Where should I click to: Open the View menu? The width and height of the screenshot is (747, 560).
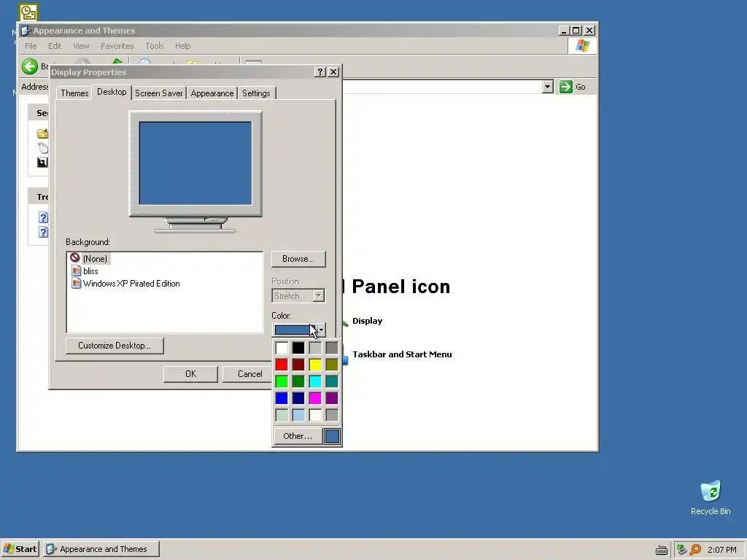coord(81,46)
